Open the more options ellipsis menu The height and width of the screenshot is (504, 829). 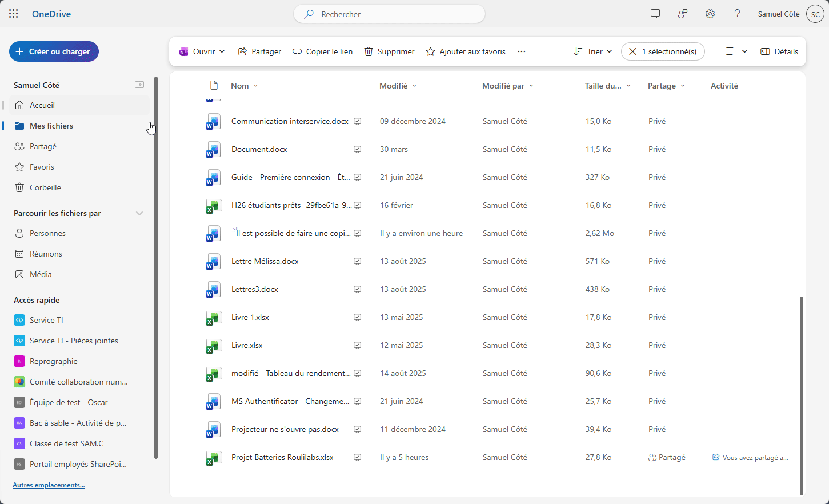coord(522,51)
